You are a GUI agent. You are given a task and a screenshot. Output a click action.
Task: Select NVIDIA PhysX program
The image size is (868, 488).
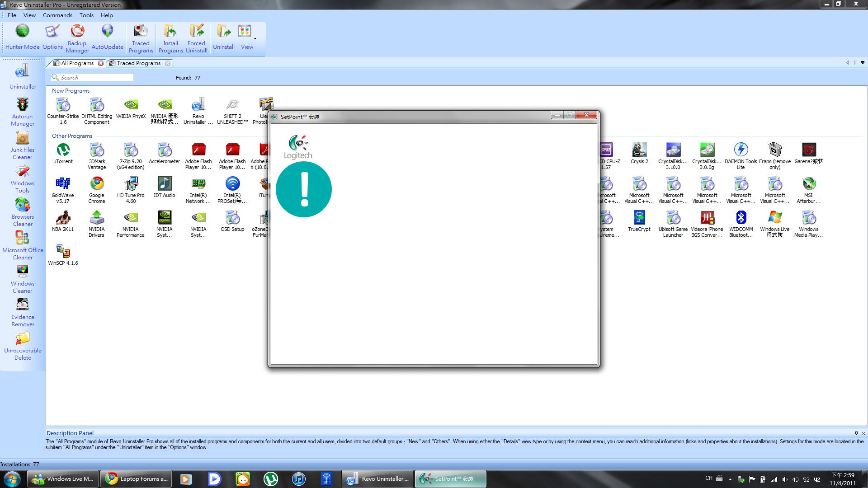coord(131,108)
